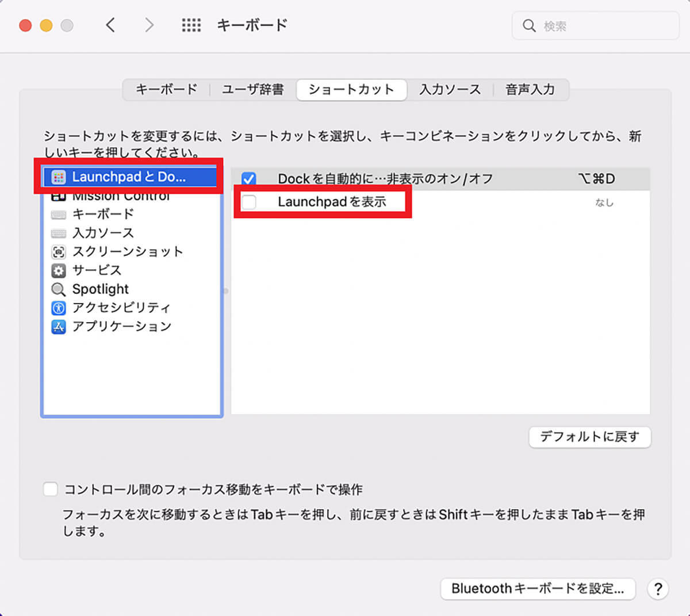
Task: Toggle コントロール間のフォーカス移動 checkbox
Action: 51,489
